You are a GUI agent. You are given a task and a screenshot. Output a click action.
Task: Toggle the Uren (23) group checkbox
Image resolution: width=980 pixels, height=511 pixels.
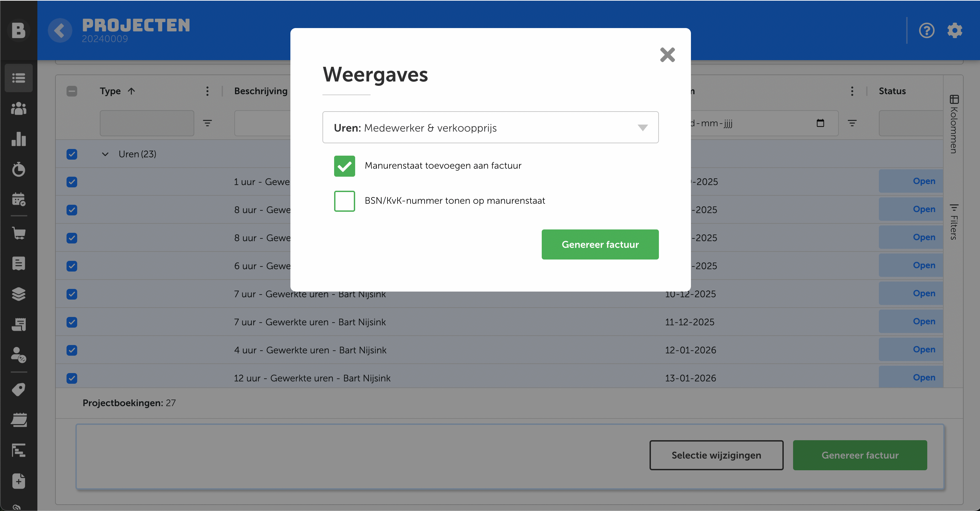(71, 154)
